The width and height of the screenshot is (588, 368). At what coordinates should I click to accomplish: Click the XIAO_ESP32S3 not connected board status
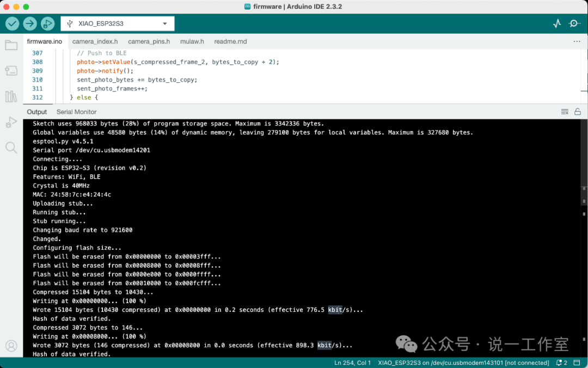[463, 363]
